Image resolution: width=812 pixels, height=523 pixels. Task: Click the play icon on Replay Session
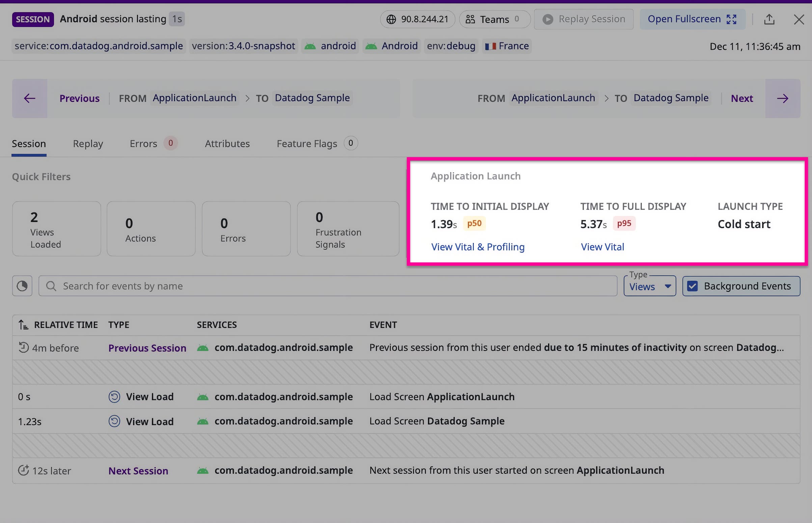tap(547, 19)
